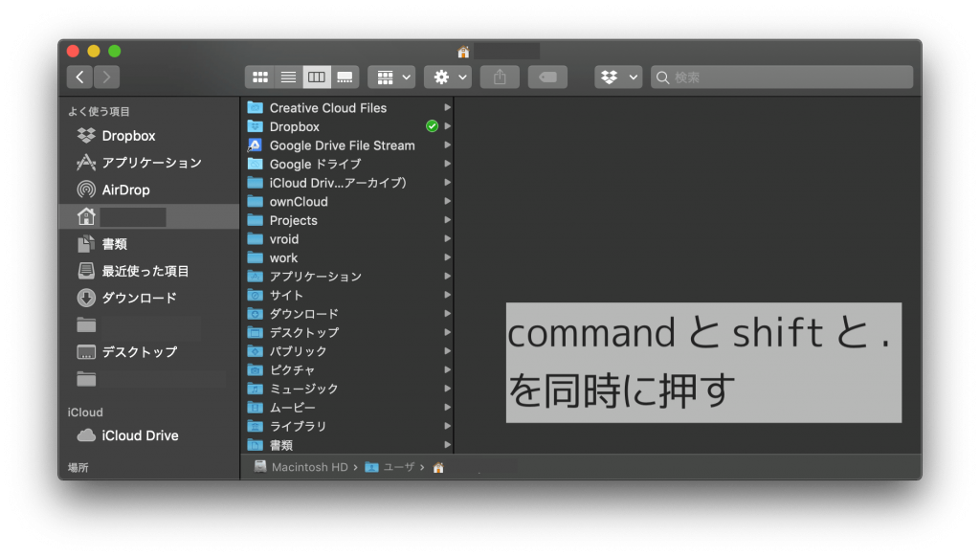
Task: Open the ダウンロード sidebar item
Action: pyautogui.click(x=134, y=298)
